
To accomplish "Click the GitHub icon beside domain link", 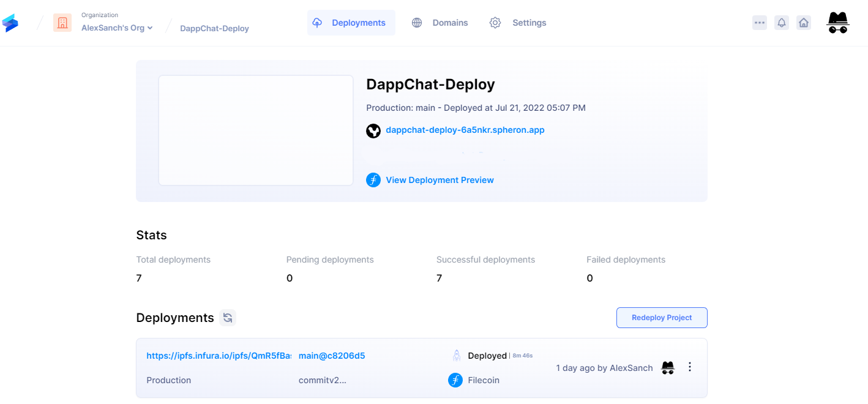I will 373,130.
